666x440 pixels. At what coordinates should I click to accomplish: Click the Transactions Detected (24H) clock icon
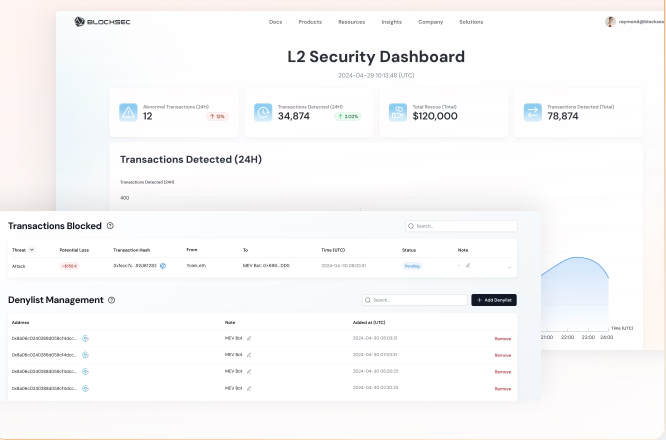tap(263, 113)
